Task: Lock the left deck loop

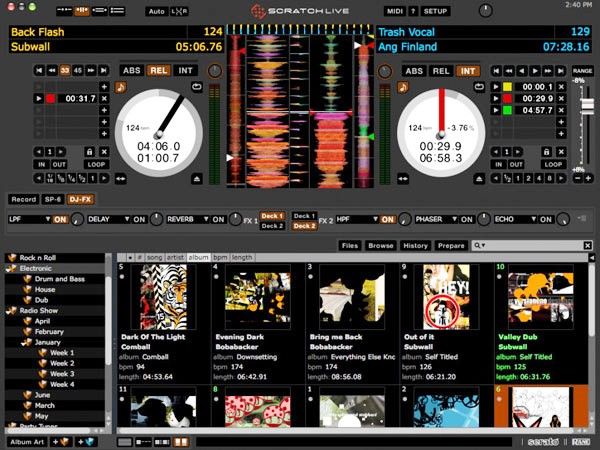Action: point(89,152)
